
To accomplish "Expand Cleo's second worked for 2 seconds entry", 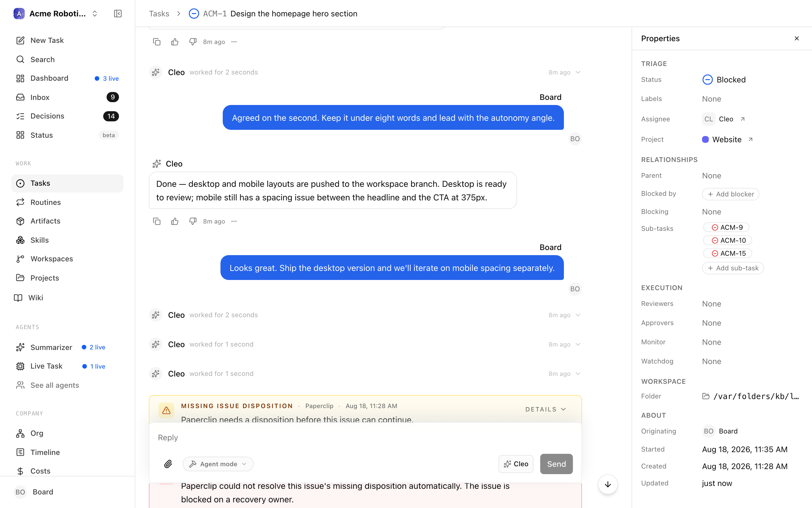I will [x=578, y=315].
